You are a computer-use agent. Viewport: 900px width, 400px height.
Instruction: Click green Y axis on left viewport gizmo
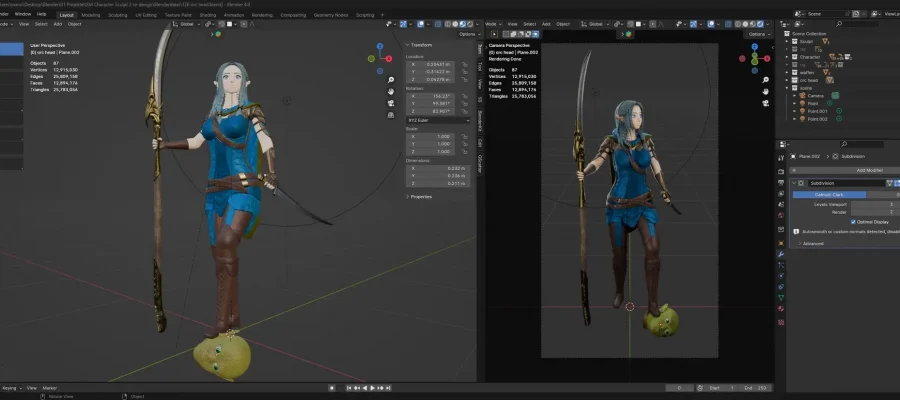pyautogui.click(x=371, y=59)
